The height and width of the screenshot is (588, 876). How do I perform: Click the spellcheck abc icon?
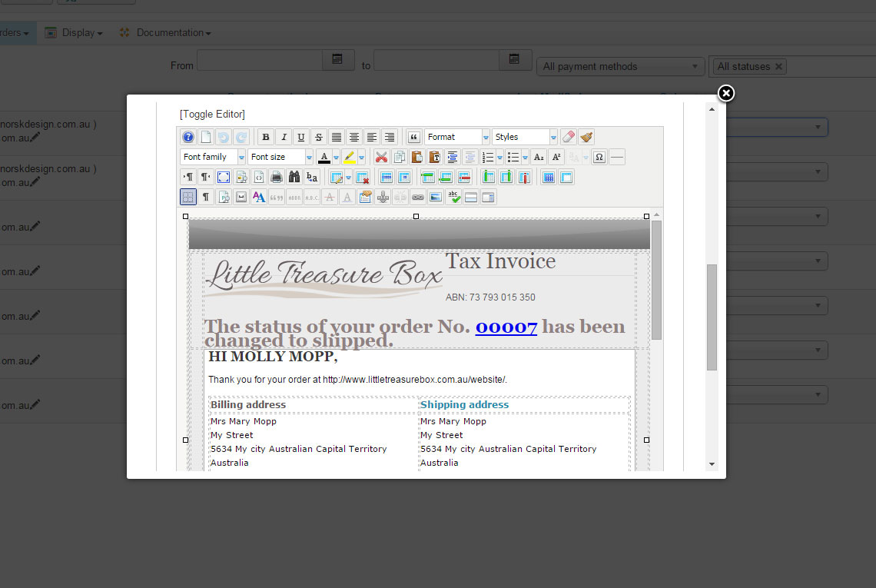point(453,198)
